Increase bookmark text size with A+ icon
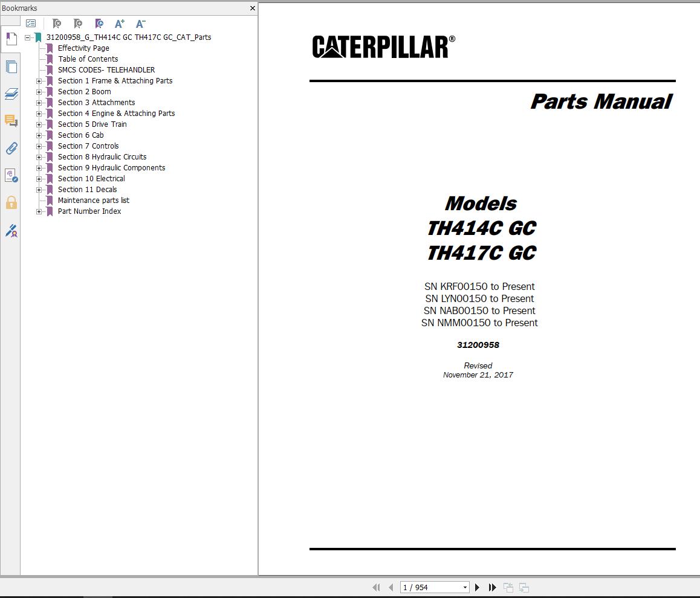Image resolution: width=700 pixels, height=598 pixels. click(120, 23)
